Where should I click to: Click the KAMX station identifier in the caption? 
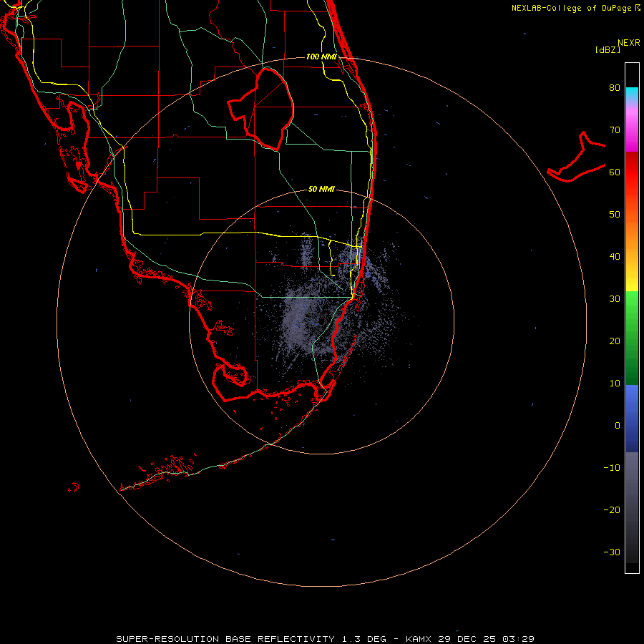coord(419,639)
